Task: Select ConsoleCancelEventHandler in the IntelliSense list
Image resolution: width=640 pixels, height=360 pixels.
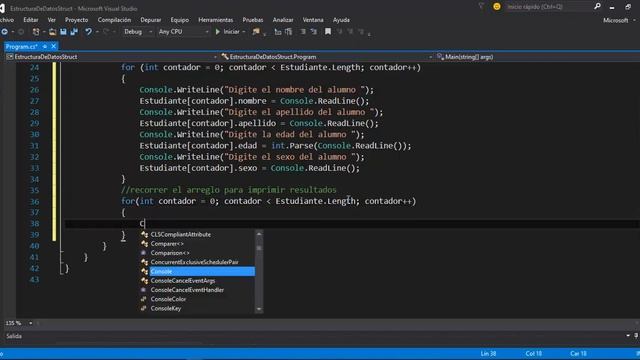Action: (x=187, y=290)
